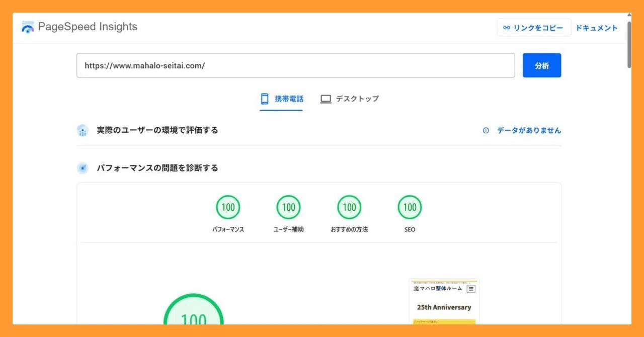Copy link with リンクをコピー button
This screenshot has height=337, width=644.
[534, 28]
